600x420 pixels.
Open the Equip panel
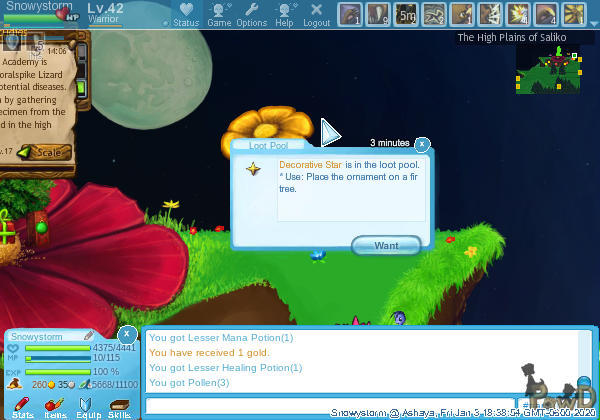pos(87,406)
